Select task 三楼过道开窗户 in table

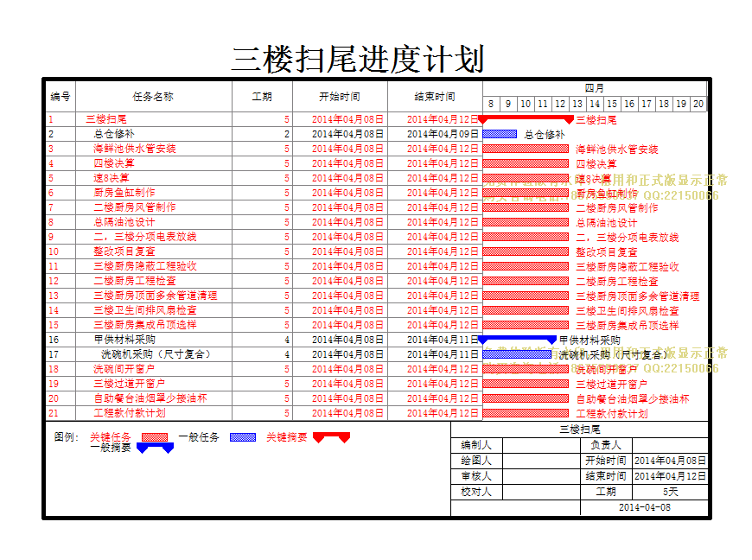coord(129,384)
